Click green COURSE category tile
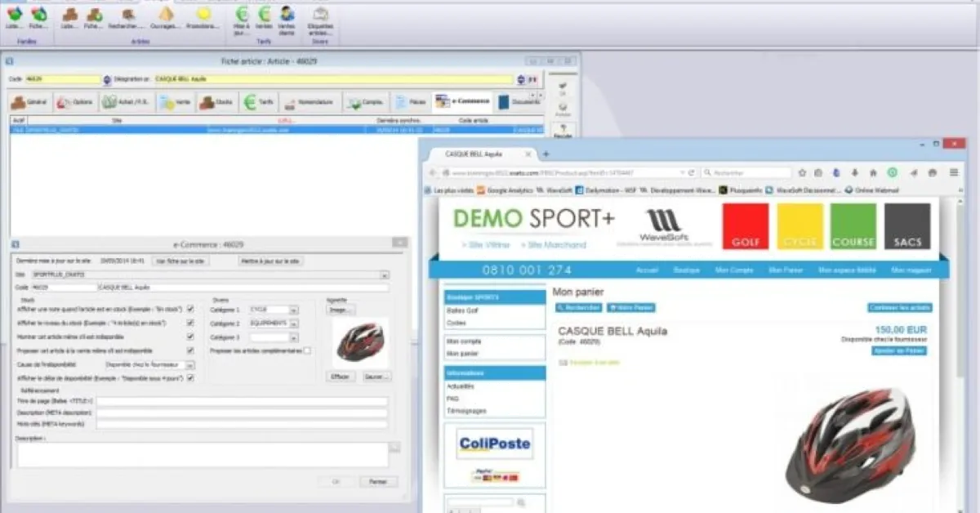Screen dimensions: 980x513 pos(853,226)
